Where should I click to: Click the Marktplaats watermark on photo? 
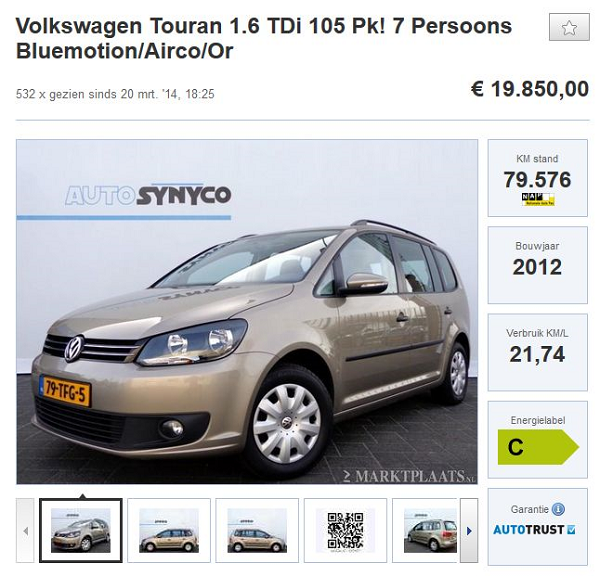tap(409, 476)
